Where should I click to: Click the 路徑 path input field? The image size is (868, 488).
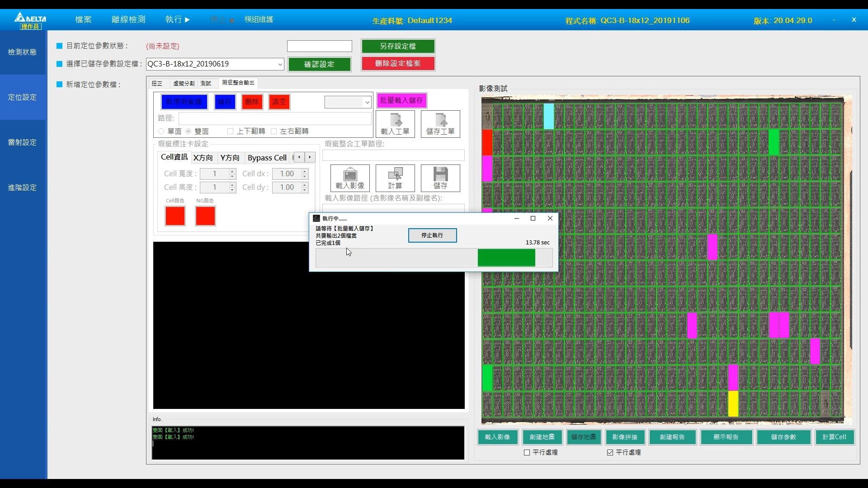(274, 118)
